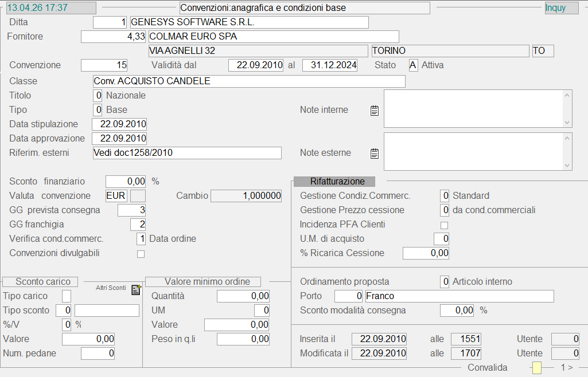This screenshot has height=377, width=588.
Task: Open the Note esterne notepad icon
Action: click(x=375, y=153)
